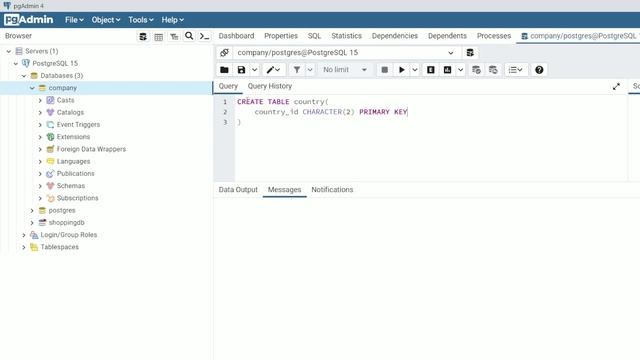Screen dimensions: 640x360
Task: Collapse the Databases (3) node
Action: (x=24, y=76)
